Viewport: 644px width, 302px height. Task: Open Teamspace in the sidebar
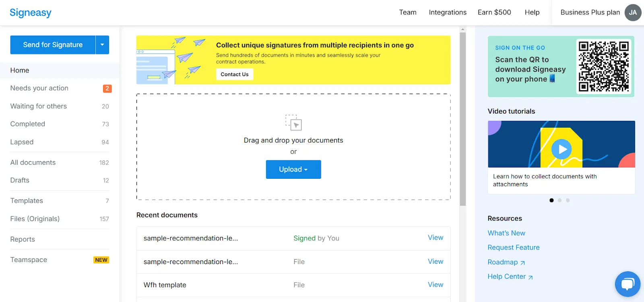[60, 260]
